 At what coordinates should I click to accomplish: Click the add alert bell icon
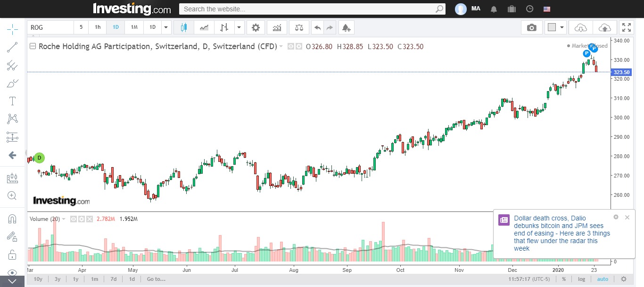(x=346, y=28)
